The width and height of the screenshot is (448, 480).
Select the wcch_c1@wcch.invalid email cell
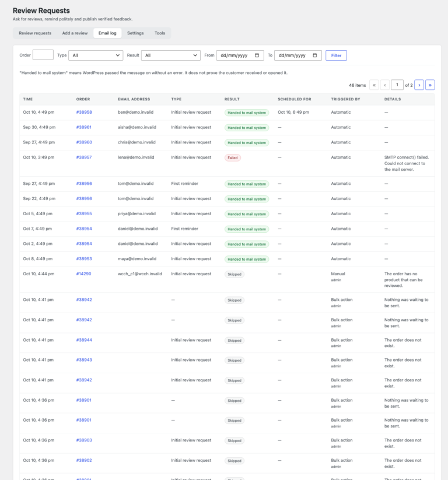click(140, 274)
